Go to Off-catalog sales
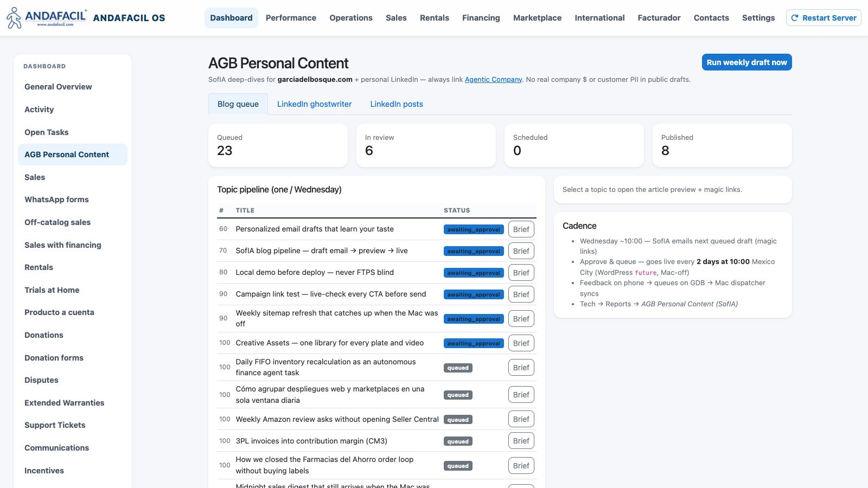The height and width of the screenshot is (488, 868). pos(73,222)
